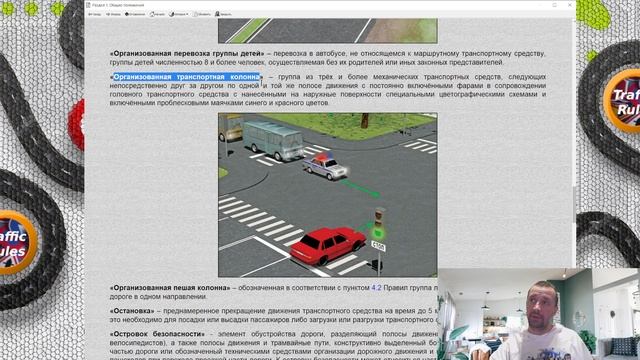Click the Forward (Вперед) toolbar button
The height and width of the screenshot is (360, 640).
(113, 14)
